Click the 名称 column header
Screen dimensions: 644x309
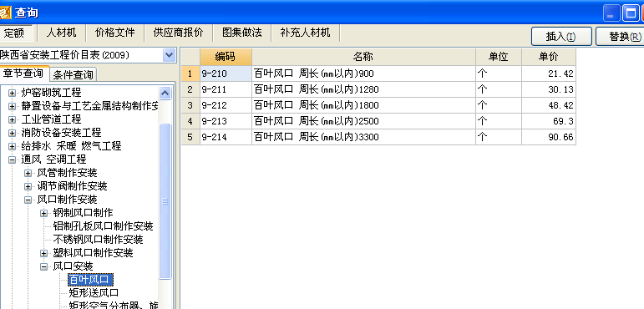point(363,57)
